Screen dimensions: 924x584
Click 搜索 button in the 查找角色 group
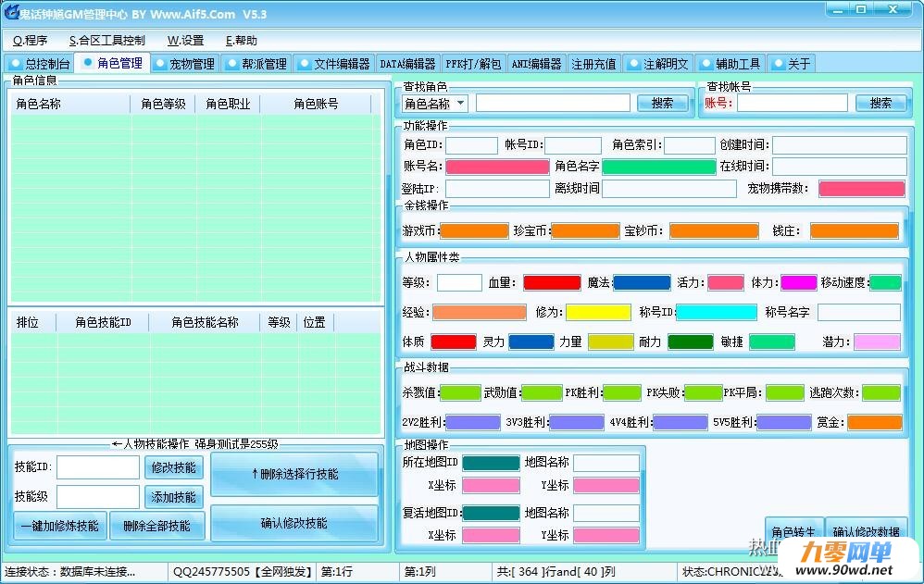662,103
